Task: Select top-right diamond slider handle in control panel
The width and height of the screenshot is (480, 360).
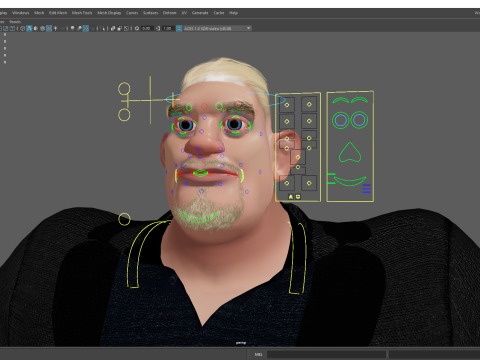Action: [309, 104]
